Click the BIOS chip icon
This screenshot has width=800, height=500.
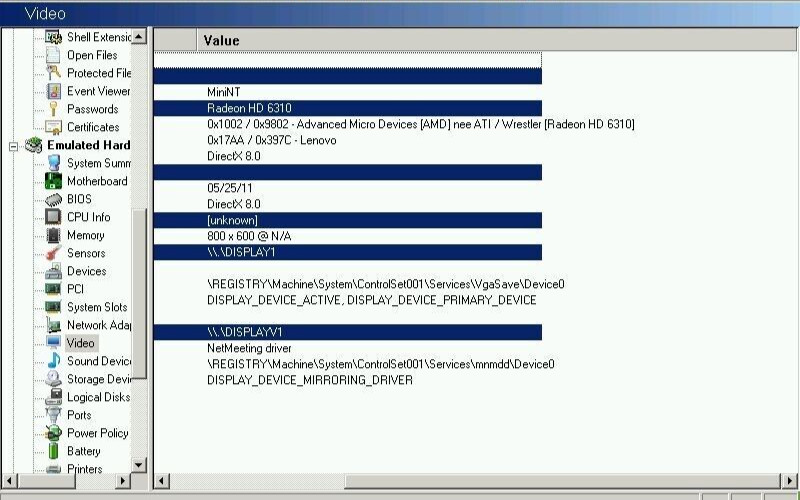pos(53,199)
